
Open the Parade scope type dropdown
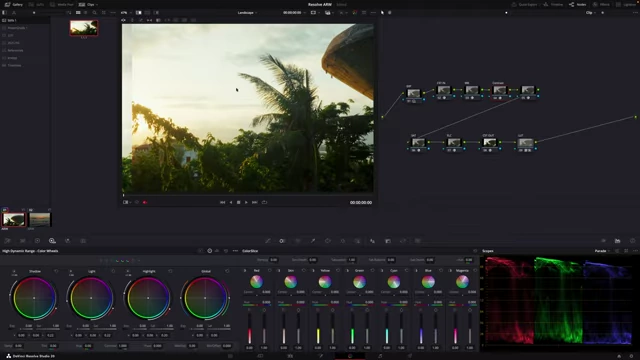point(602,251)
